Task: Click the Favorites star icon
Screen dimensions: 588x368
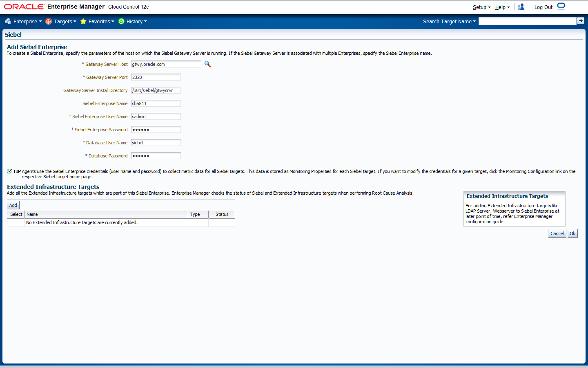Action: click(x=83, y=21)
